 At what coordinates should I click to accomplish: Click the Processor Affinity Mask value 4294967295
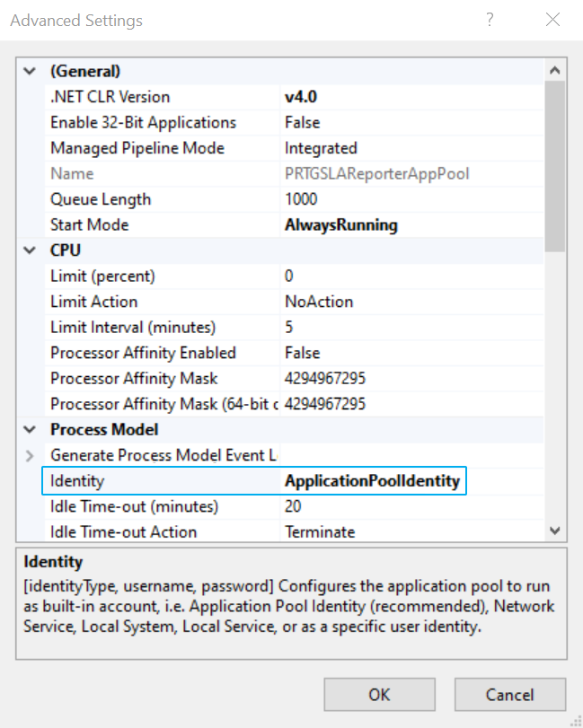(325, 379)
